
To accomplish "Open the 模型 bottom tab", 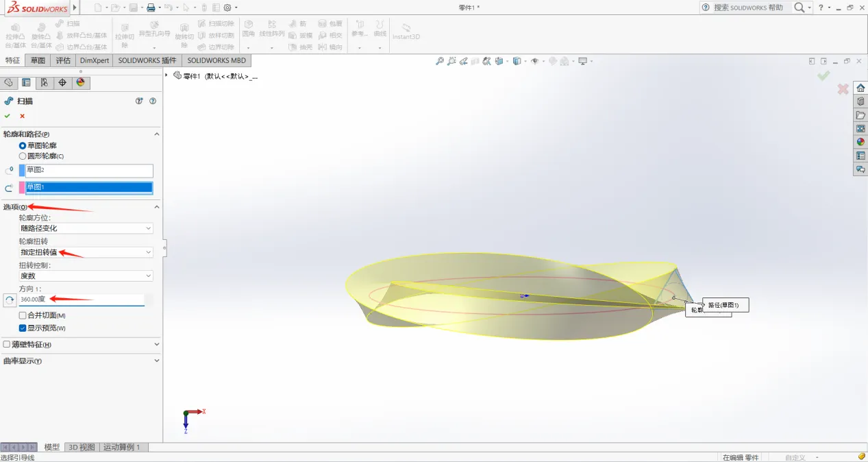I will click(52, 447).
